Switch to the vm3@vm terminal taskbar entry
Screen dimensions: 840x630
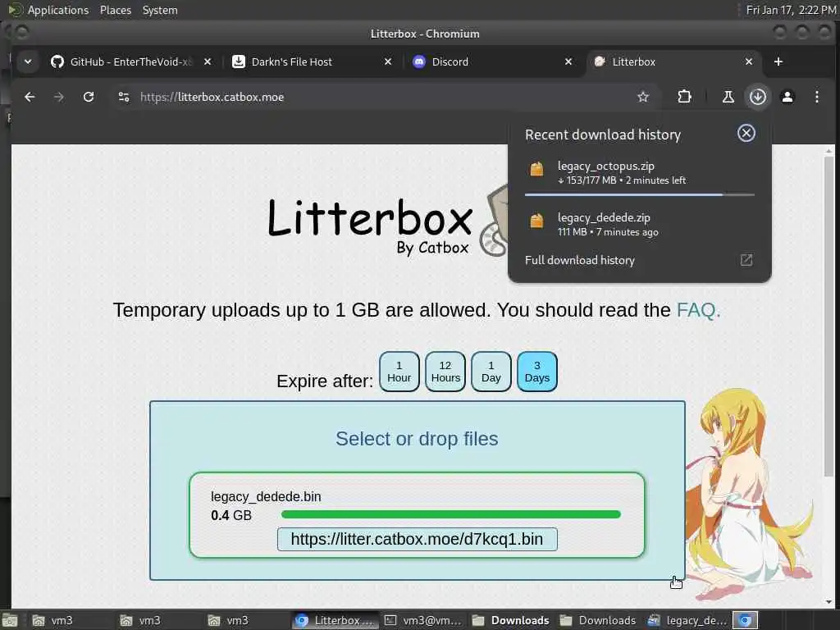(x=423, y=620)
